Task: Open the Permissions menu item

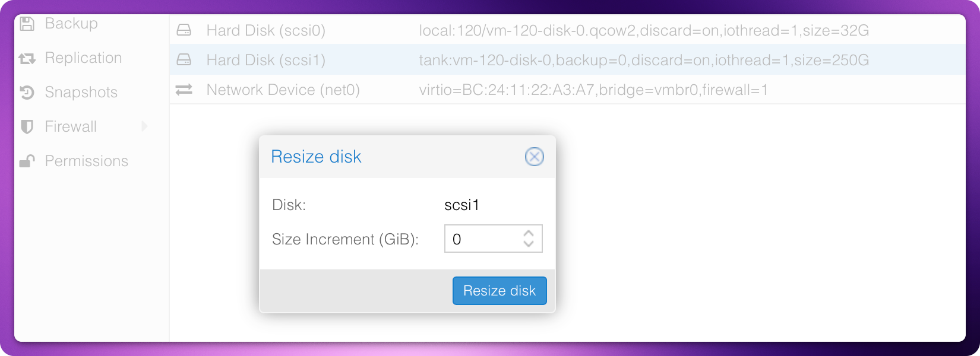Action: [86, 161]
